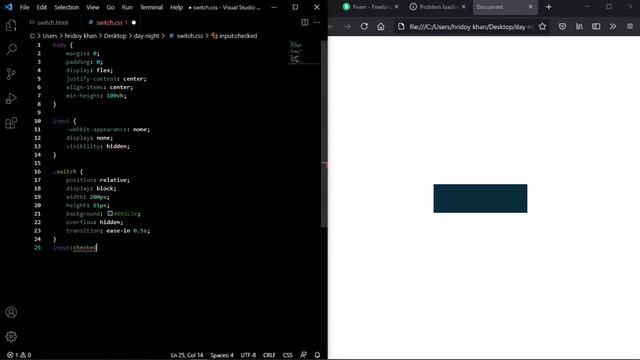Open the Terminal menu
Screen dimensions: 640x360
[x=151, y=7]
